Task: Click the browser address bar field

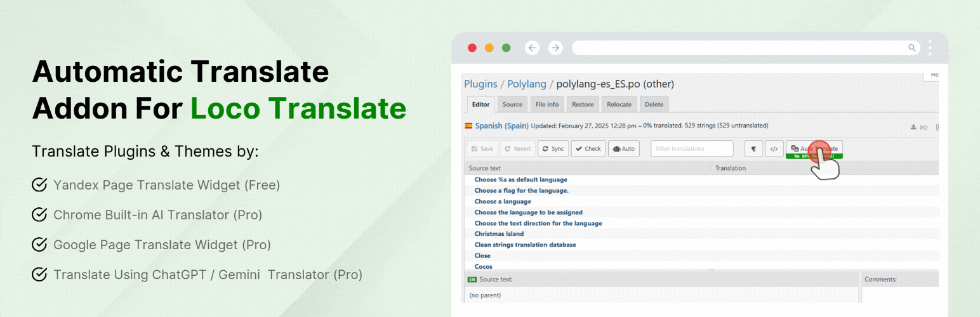Action: 746,48
